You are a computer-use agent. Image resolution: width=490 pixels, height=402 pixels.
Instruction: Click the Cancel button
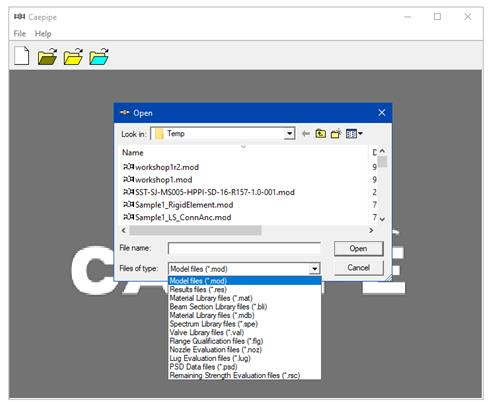[359, 268]
